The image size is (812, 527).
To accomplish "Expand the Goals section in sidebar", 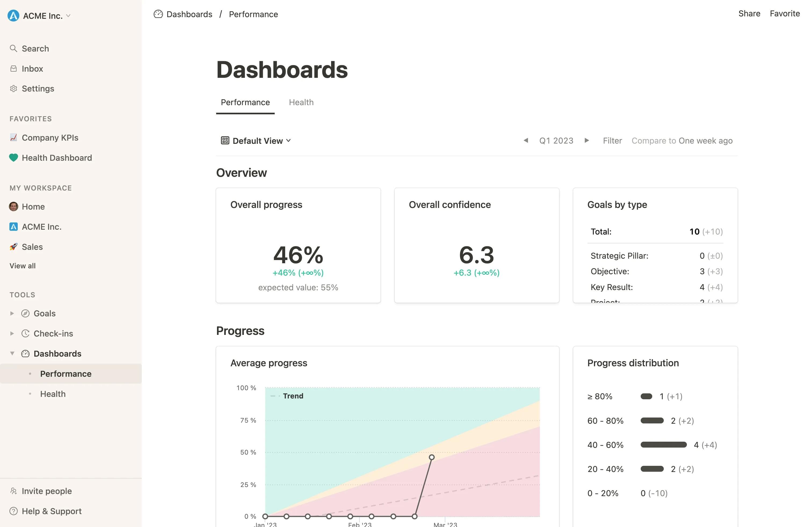I will (x=12, y=313).
